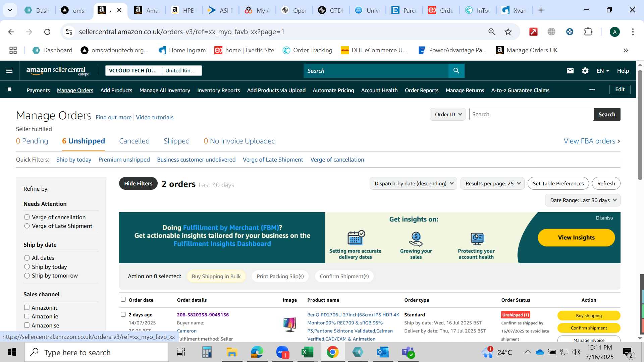Open the Calculator app on the taskbar
644x362 pixels.
[207, 352]
